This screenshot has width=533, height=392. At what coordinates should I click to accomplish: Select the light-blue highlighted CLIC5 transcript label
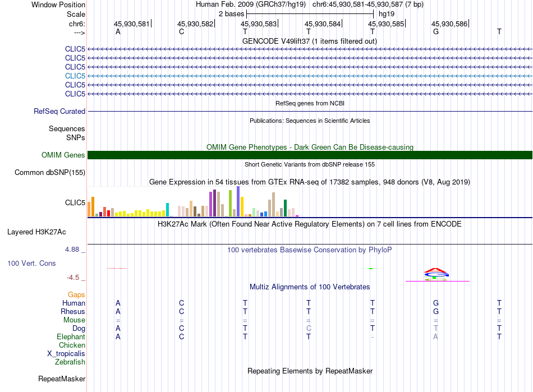tap(75, 76)
